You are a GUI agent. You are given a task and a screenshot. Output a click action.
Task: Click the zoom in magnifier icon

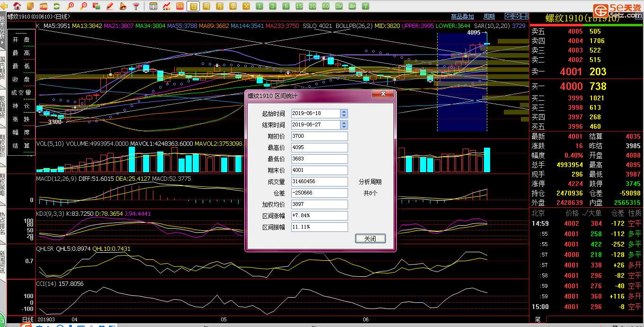70,6
